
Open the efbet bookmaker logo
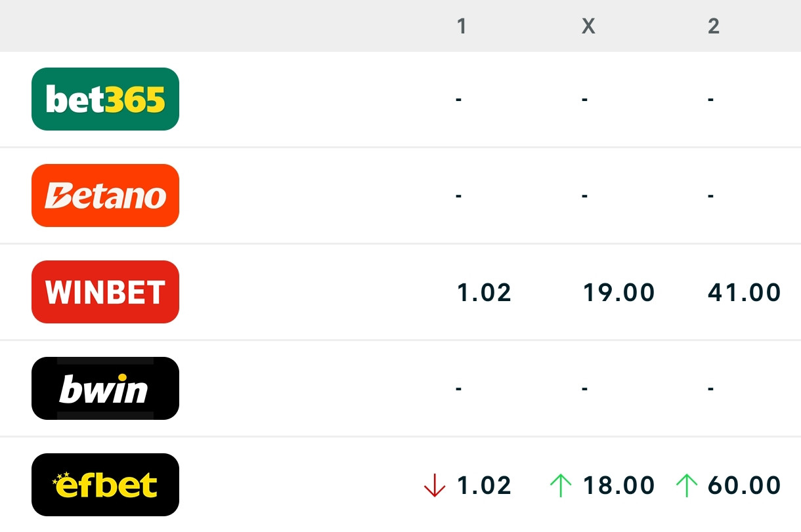(x=105, y=485)
